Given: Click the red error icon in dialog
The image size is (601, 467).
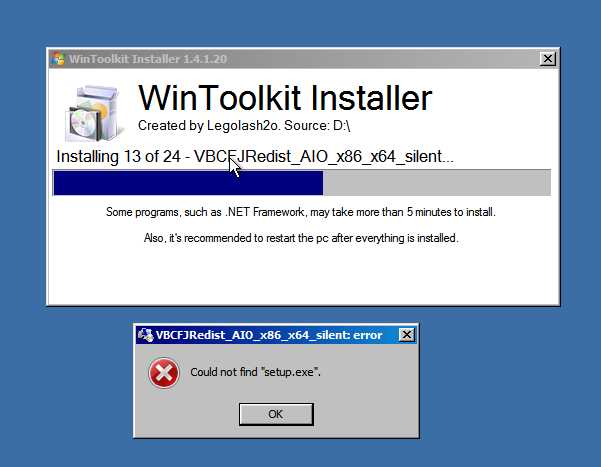Looking at the screenshot, I should 164,373.
